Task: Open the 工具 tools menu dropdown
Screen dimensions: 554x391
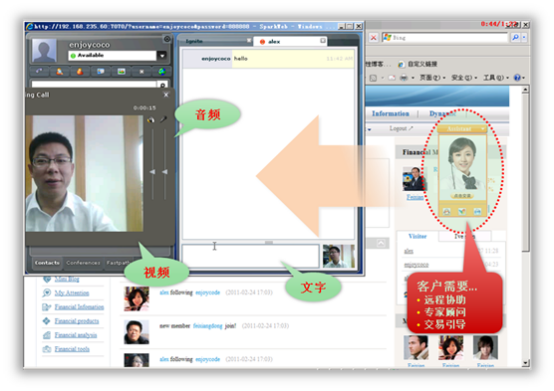Action: pos(496,78)
